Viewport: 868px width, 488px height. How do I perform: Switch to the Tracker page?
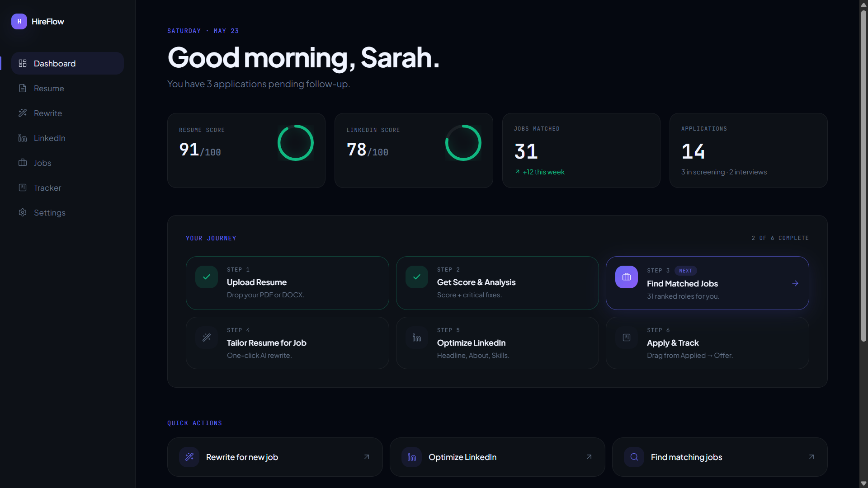[x=67, y=188]
